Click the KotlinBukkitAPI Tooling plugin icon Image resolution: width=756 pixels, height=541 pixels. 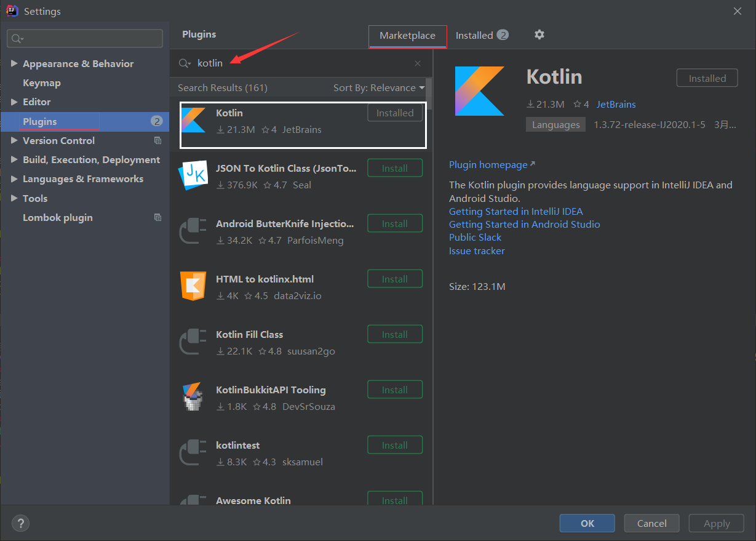(193, 397)
